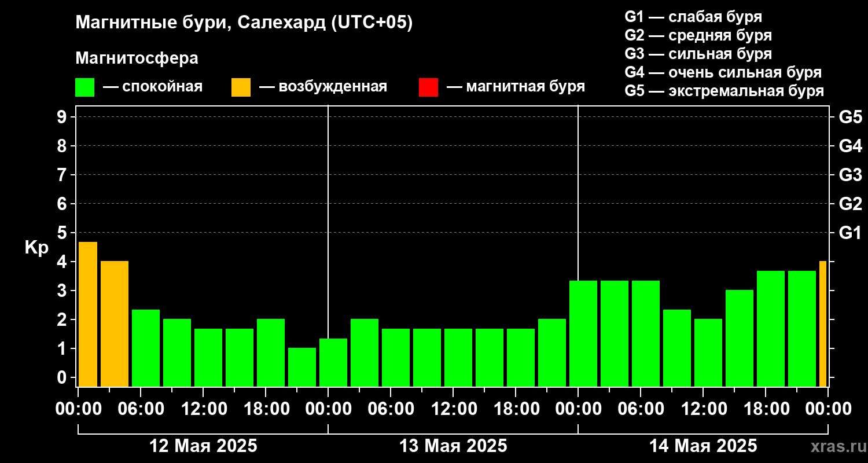Click the "G1" marker on the right axis
Viewport: 868px width, 463px height.
850,233
